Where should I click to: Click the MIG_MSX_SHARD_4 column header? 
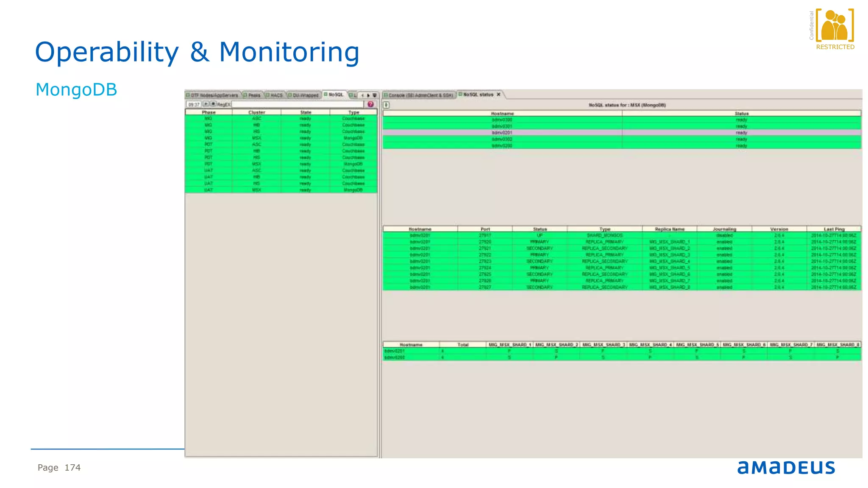650,344
